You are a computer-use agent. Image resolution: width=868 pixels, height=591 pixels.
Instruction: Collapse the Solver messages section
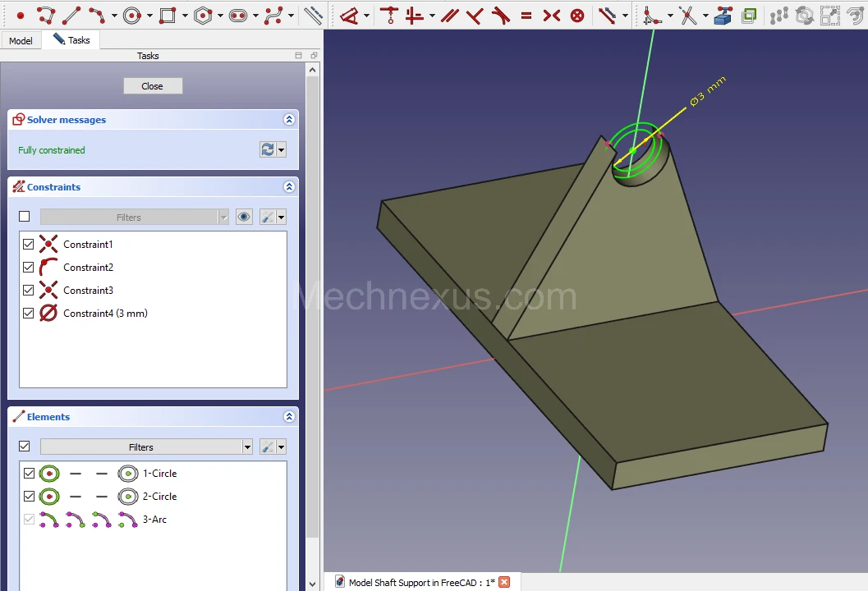[288, 120]
